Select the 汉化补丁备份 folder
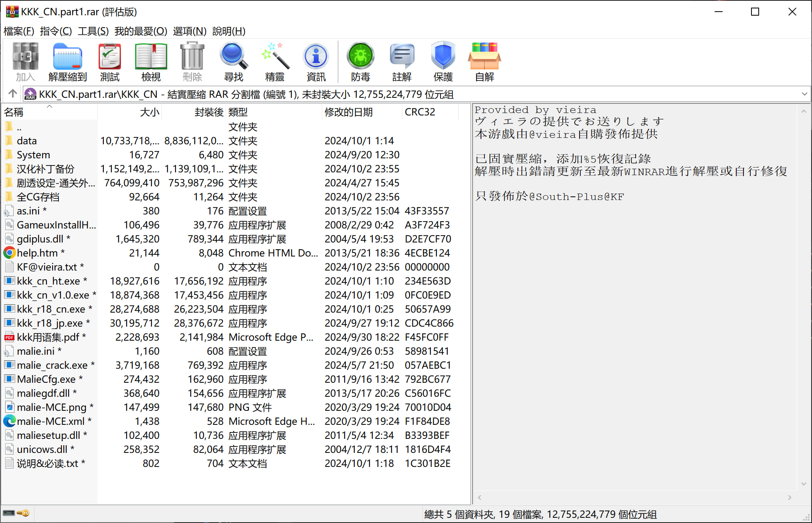The height and width of the screenshot is (523, 812). coord(45,169)
